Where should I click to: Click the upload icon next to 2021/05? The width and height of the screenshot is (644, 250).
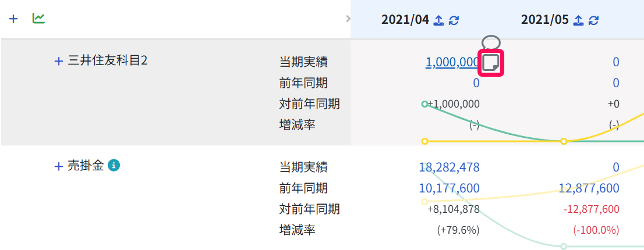pyautogui.click(x=579, y=20)
